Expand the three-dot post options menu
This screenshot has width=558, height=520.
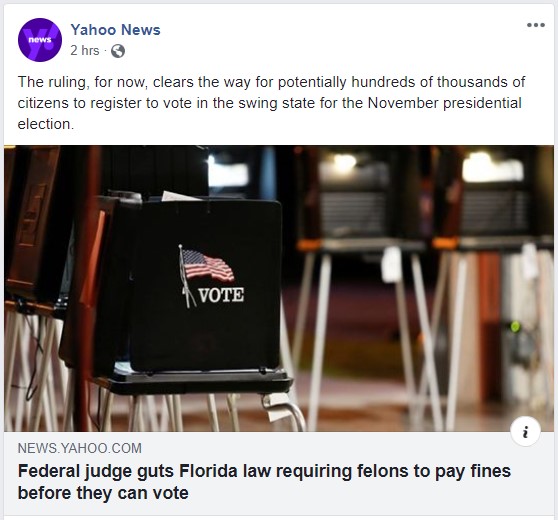click(x=536, y=25)
